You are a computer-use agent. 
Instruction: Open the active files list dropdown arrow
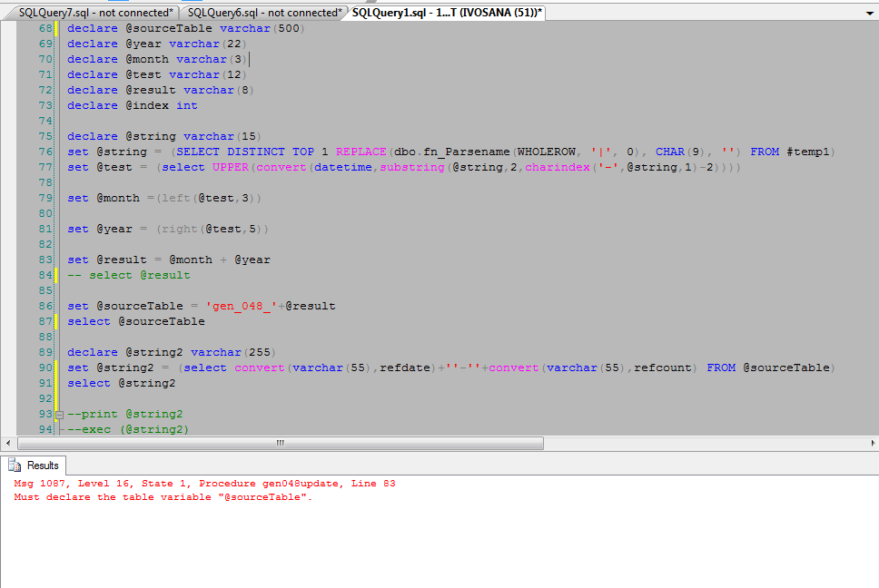tap(870, 14)
